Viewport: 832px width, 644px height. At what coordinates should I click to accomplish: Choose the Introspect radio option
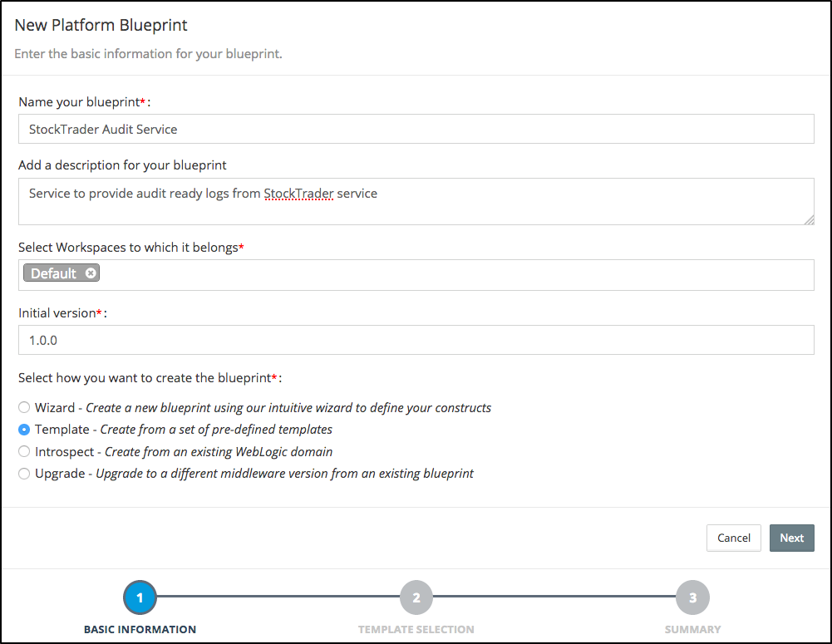tap(24, 452)
